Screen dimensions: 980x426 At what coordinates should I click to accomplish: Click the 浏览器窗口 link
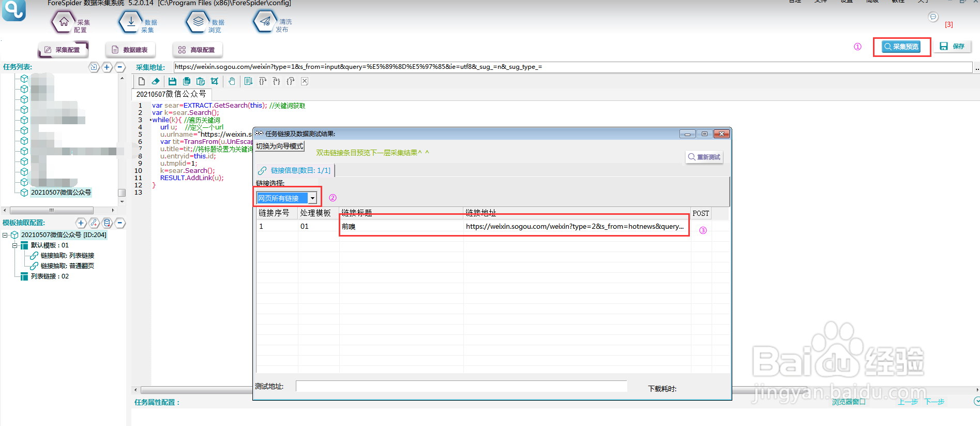click(849, 402)
